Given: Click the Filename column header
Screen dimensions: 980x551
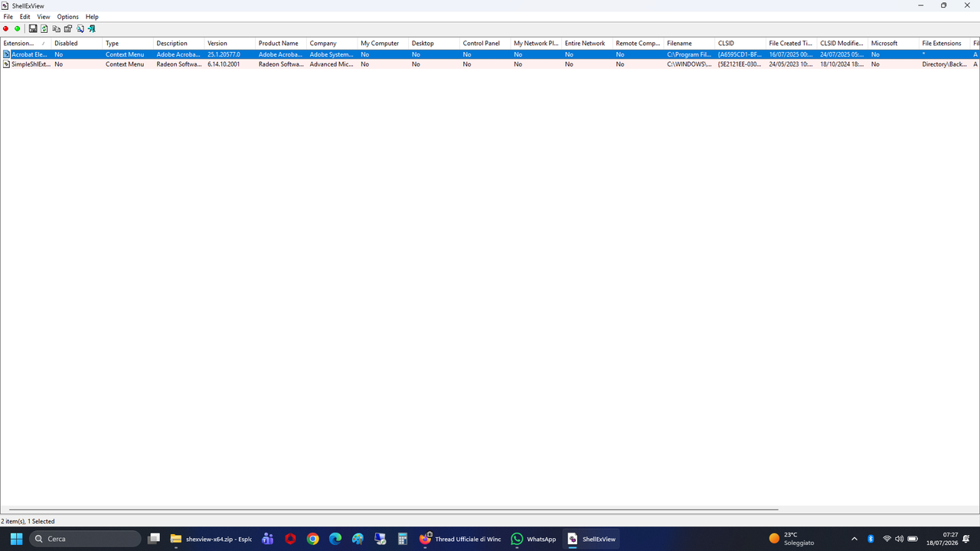Looking at the screenshot, I should pyautogui.click(x=689, y=44).
